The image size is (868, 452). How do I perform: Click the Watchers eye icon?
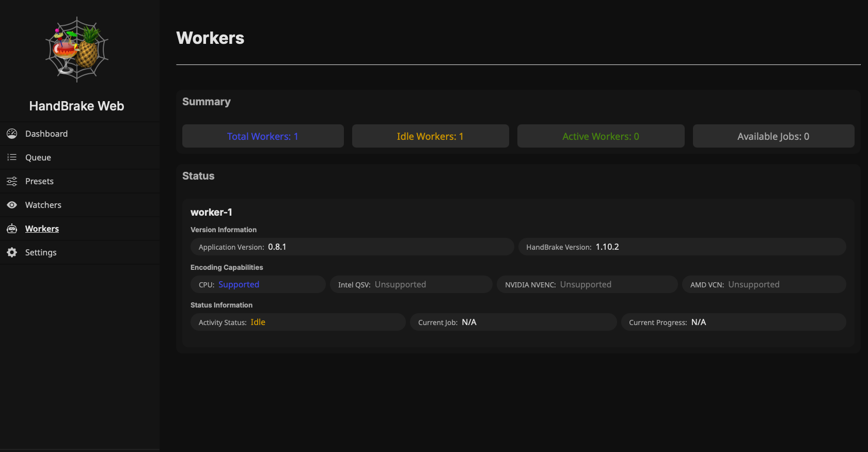(12, 205)
